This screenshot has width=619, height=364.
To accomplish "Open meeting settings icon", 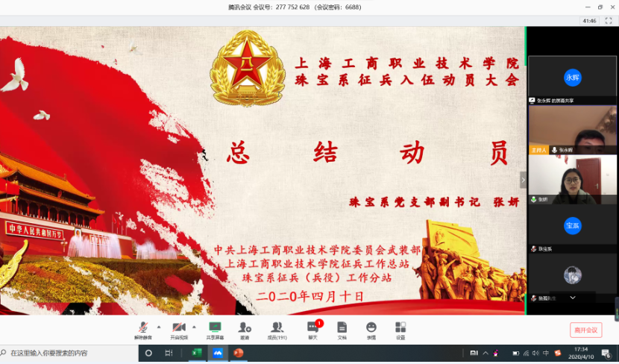I will tap(400, 328).
